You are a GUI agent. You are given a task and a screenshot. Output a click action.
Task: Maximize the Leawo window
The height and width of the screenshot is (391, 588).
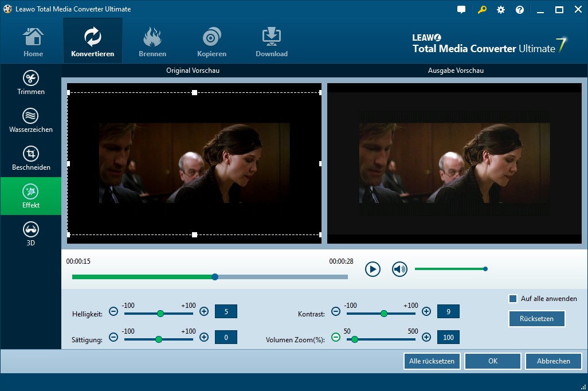click(559, 10)
